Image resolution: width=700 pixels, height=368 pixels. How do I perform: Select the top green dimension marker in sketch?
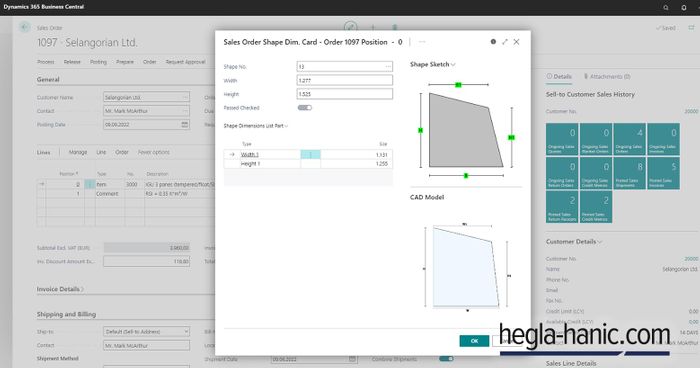458,84
